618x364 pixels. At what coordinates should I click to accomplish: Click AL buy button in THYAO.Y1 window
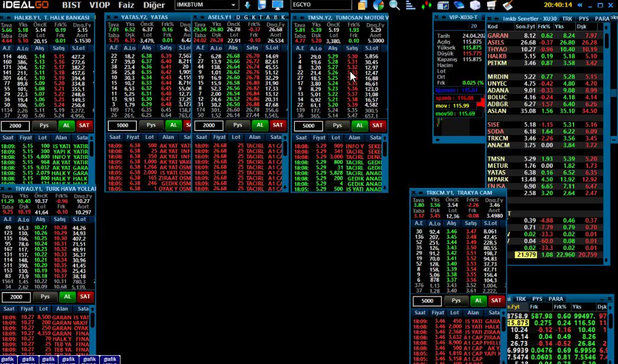pyautogui.click(x=67, y=297)
